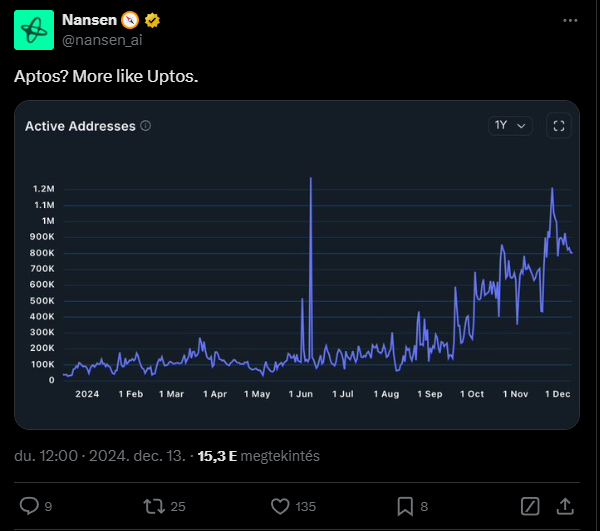Viewport: 600px width, 531px height.
Task: Click the gold verified badge
Action: point(153,20)
